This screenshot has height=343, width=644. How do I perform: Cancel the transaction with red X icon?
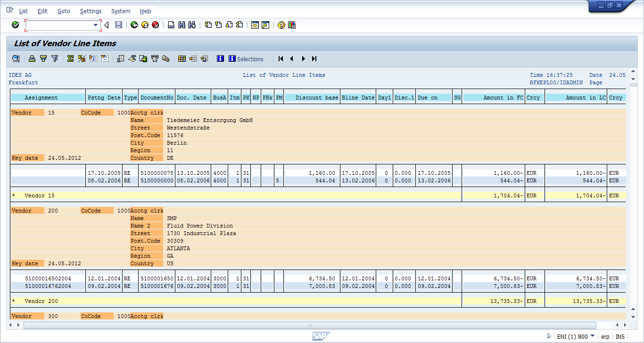click(155, 25)
